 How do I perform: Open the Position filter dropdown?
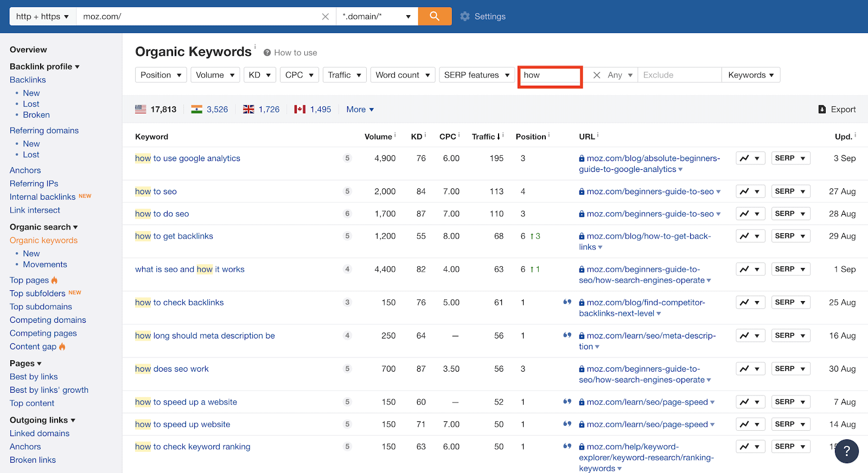(161, 75)
